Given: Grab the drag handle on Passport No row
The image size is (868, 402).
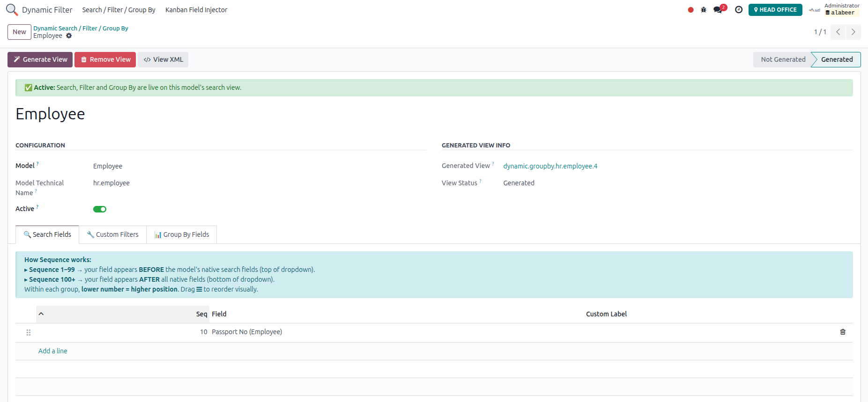Looking at the screenshot, I should pos(29,332).
